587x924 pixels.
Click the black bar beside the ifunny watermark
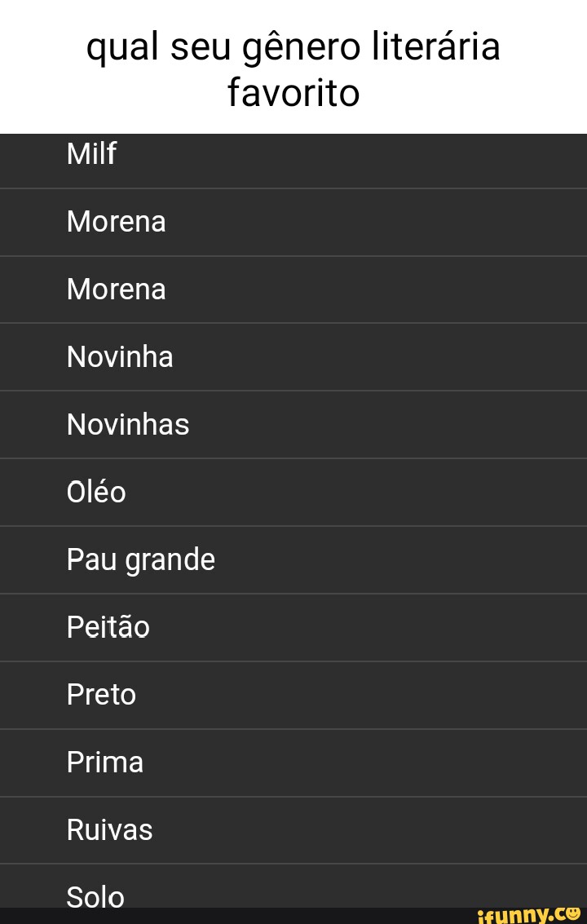[236, 916]
